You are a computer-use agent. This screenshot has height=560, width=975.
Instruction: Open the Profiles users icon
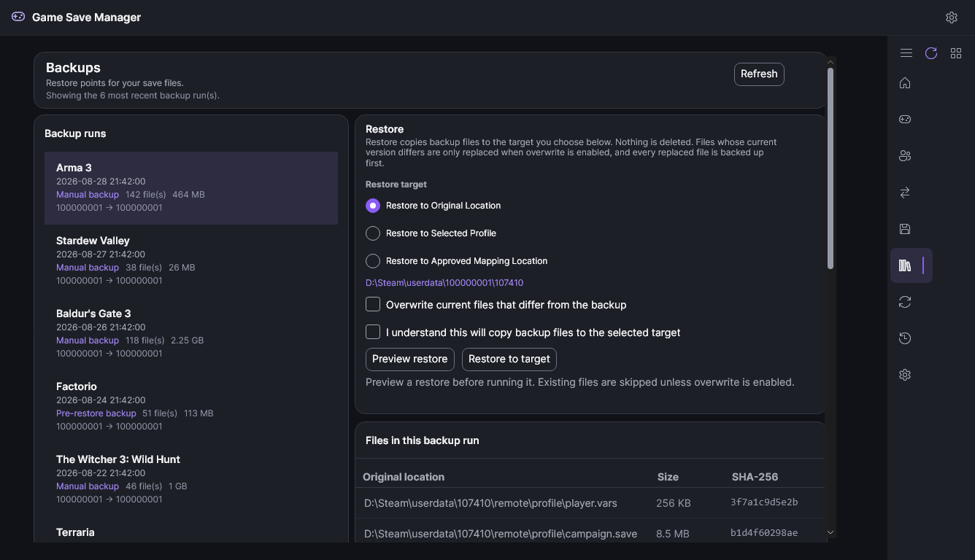(905, 156)
